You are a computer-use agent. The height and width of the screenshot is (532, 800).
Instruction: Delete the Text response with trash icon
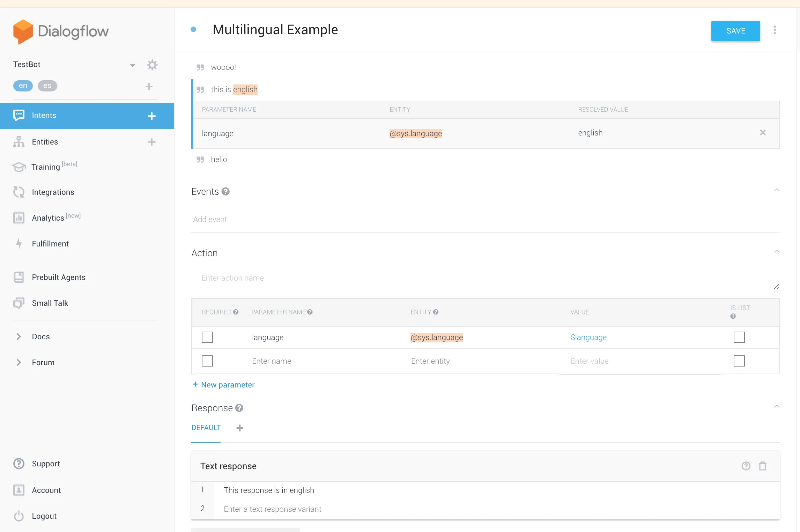point(763,466)
